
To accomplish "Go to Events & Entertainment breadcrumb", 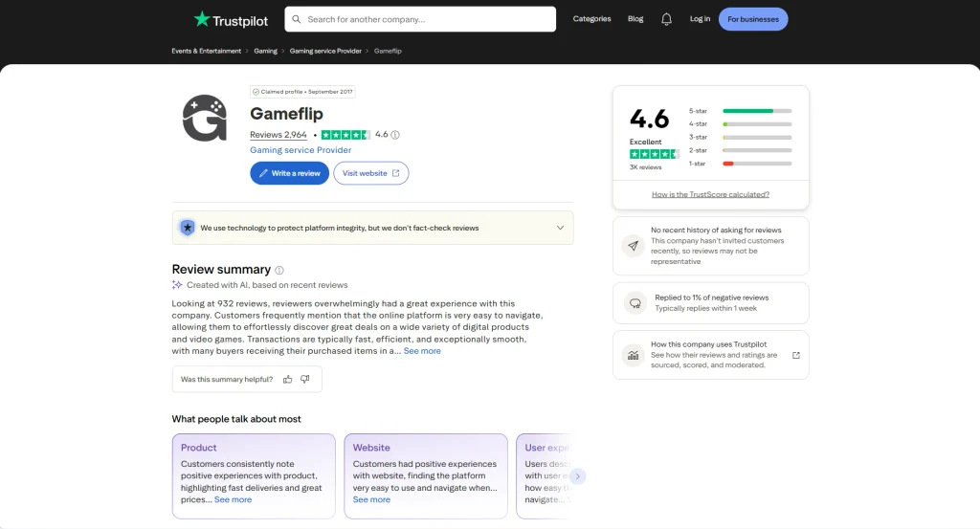I will [x=207, y=52].
